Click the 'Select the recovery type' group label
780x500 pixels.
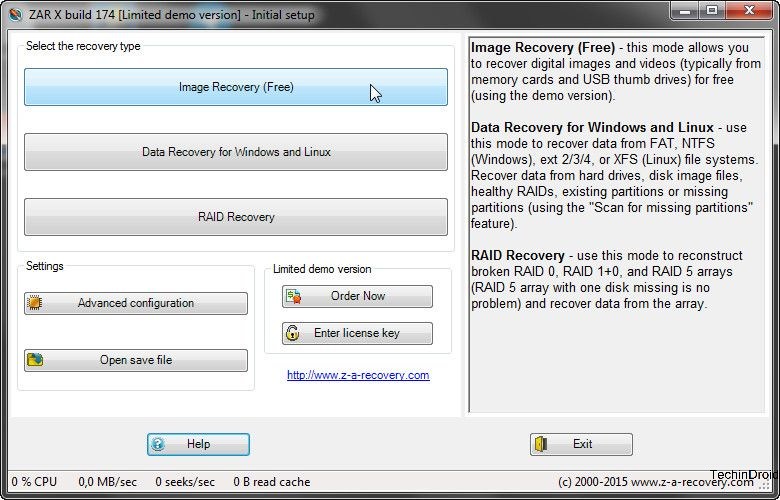(83, 46)
